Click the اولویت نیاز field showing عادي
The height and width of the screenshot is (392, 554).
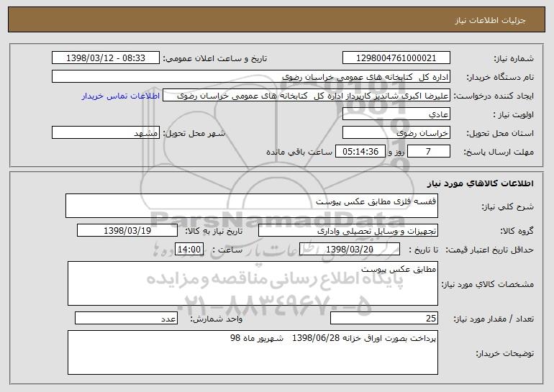[396, 114]
